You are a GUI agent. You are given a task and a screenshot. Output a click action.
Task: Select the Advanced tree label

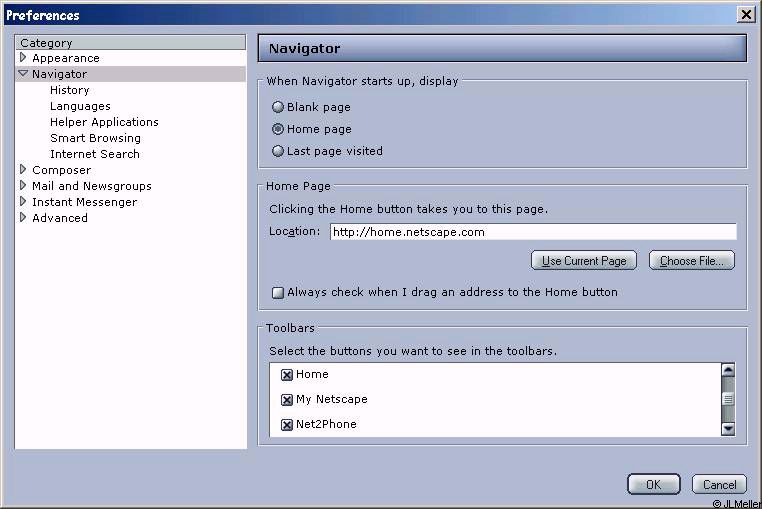tap(60, 218)
